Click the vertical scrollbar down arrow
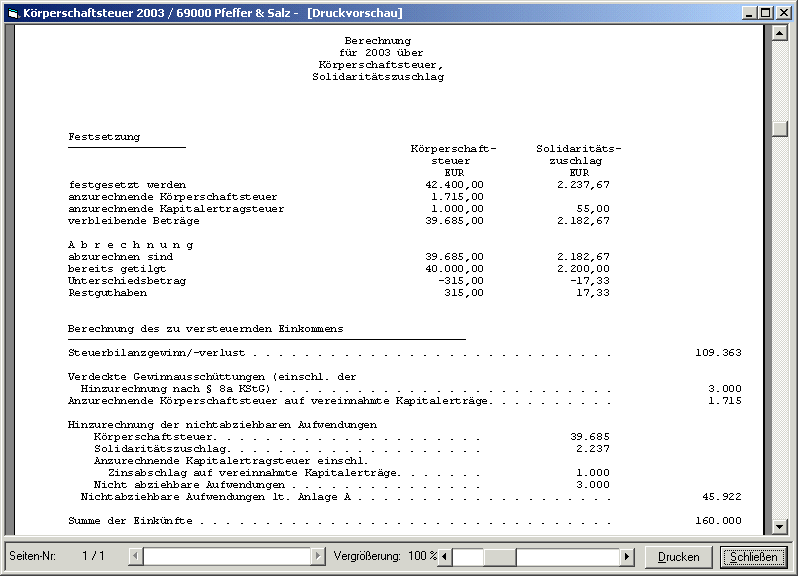 pos(780,526)
